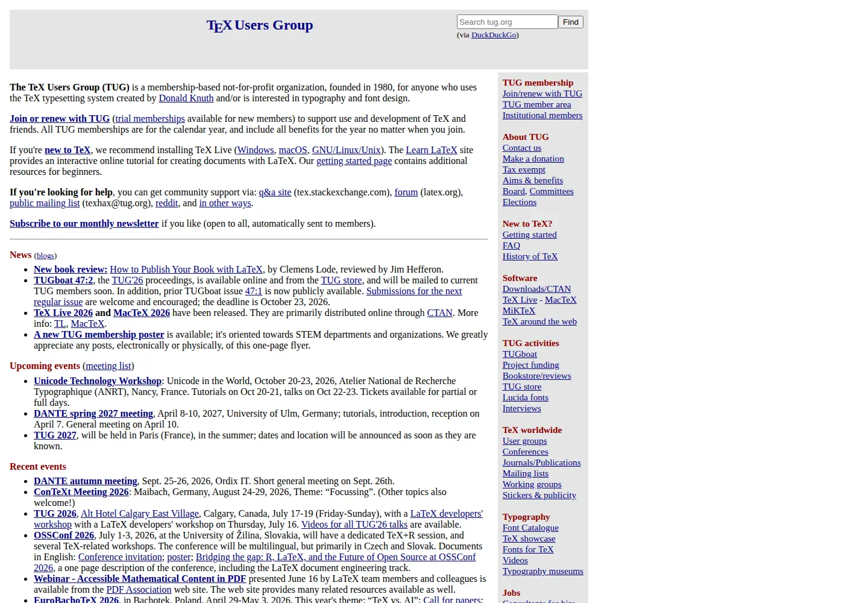Focus the Search tug.org input field
Image resolution: width=868 pixels, height=603 pixels.
(x=508, y=22)
